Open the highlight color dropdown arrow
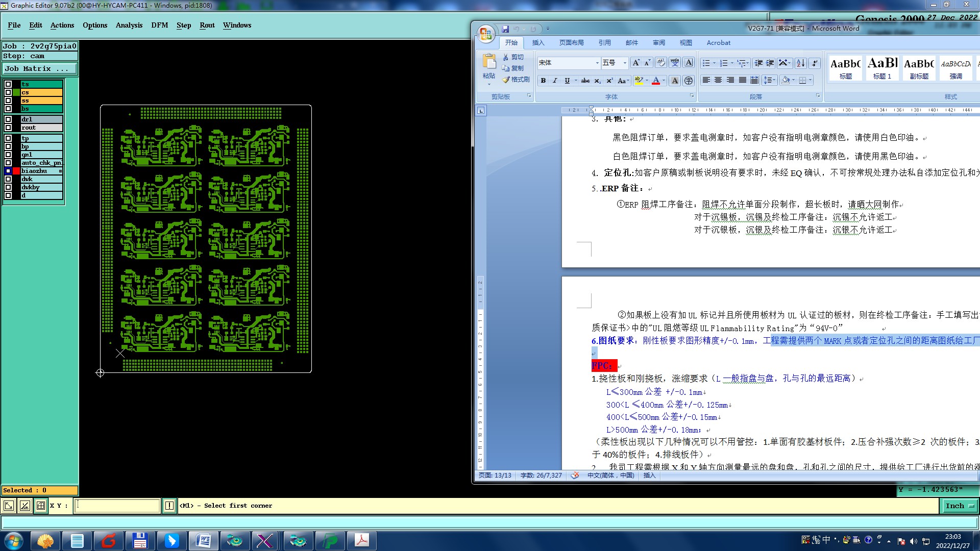 [647, 81]
